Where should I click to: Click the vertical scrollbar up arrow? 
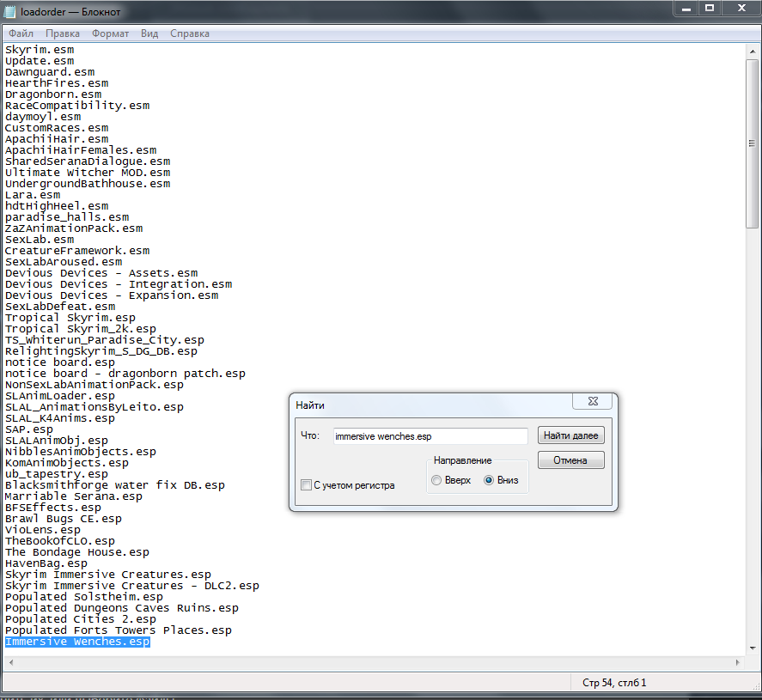[753, 51]
